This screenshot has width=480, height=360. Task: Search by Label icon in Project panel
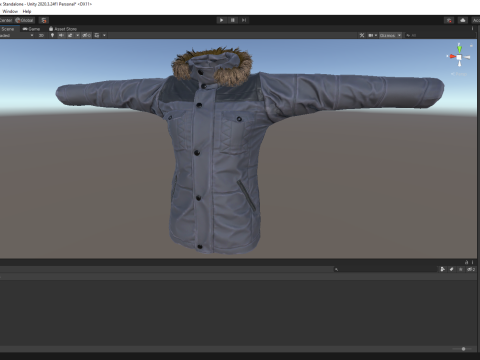pyautogui.click(x=452, y=269)
